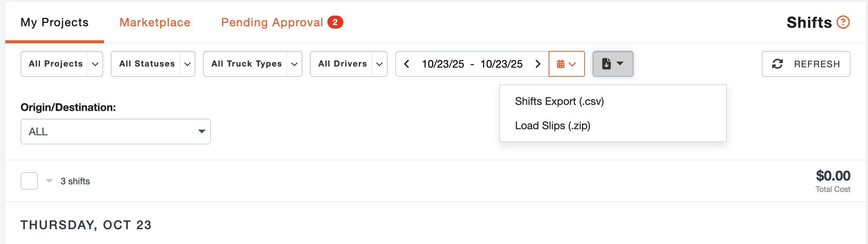Image resolution: width=868 pixels, height=244 pixels.
Task: Toggle the select all shifts checkbox
Action: [29, 181]
